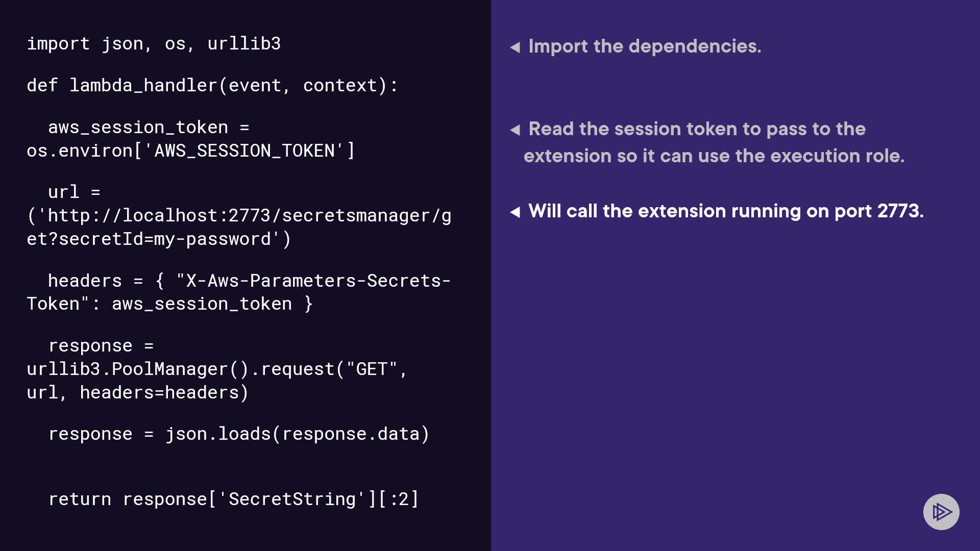The width and height of the screenshot is (980, 551).
Task: Click the urllib3.PoolManager().request line
Action: pyautogui.click(x=216, y=369)
